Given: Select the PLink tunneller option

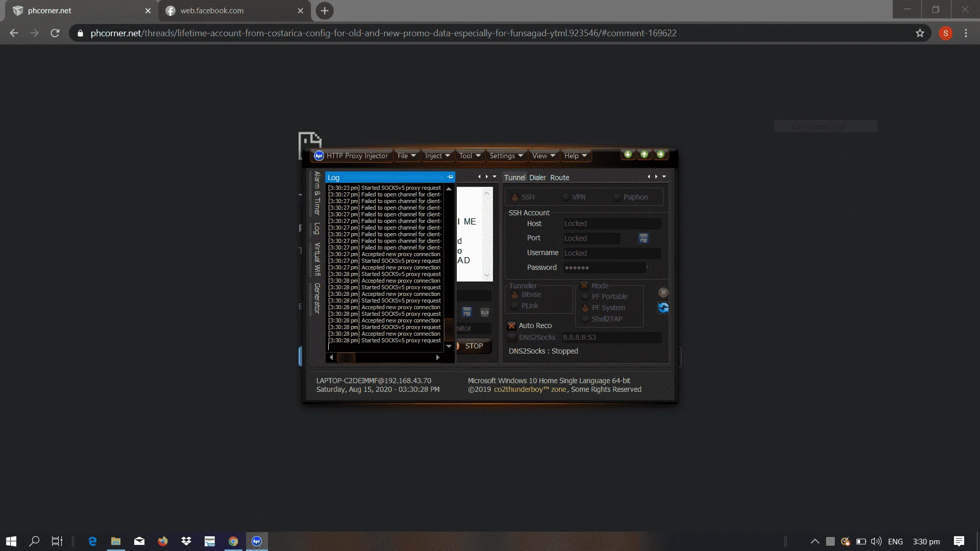Looking at the screenshot, I should click(515, 306).
